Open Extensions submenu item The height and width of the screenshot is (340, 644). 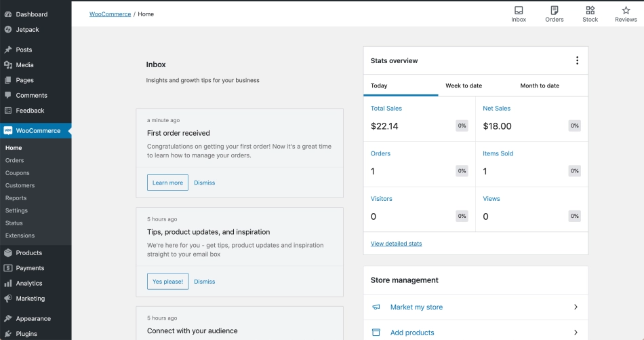point(20,235)
